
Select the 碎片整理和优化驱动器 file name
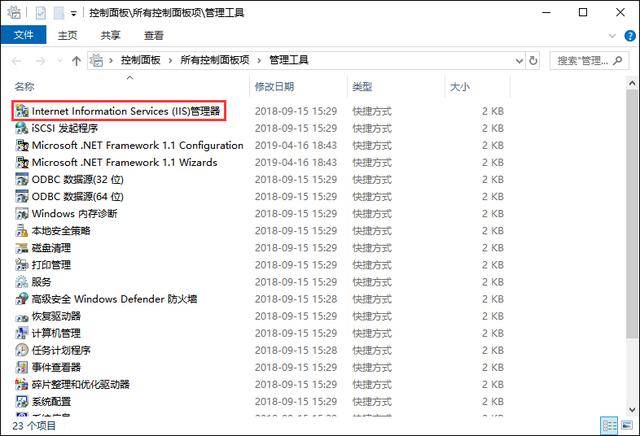point(80,385)
